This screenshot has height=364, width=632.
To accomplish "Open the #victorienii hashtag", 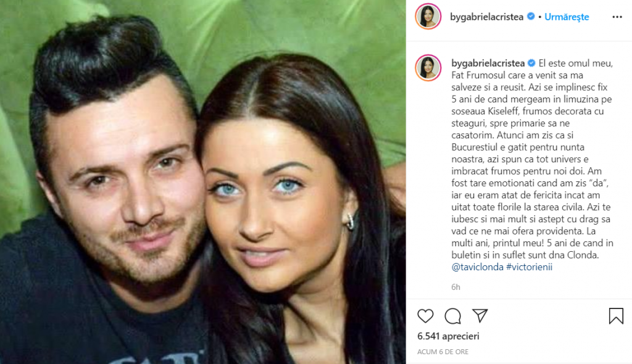I will point(529,267).
